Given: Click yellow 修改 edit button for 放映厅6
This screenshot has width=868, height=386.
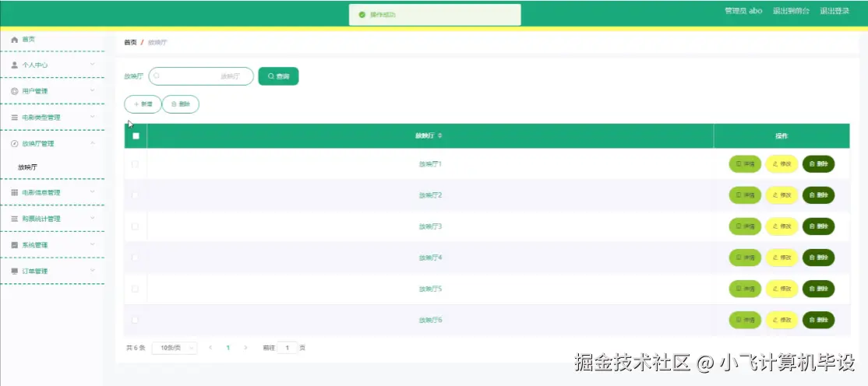Looking at the screenshot, I should point(782,320).
